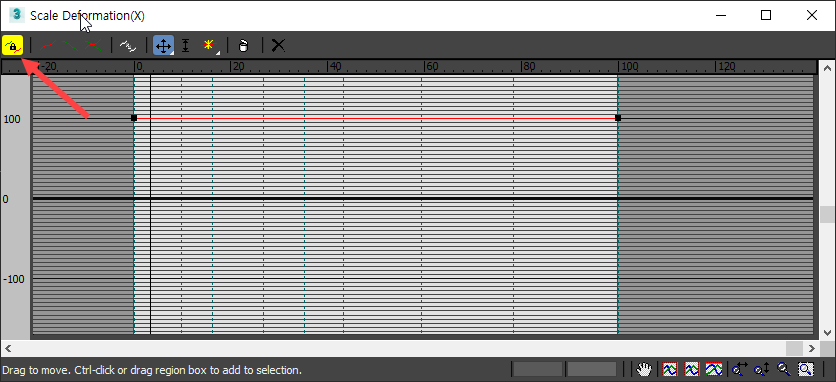Click Zoom Horizontal Extents icon
This screenshot has width=836, height=382.
click(692, 369)
